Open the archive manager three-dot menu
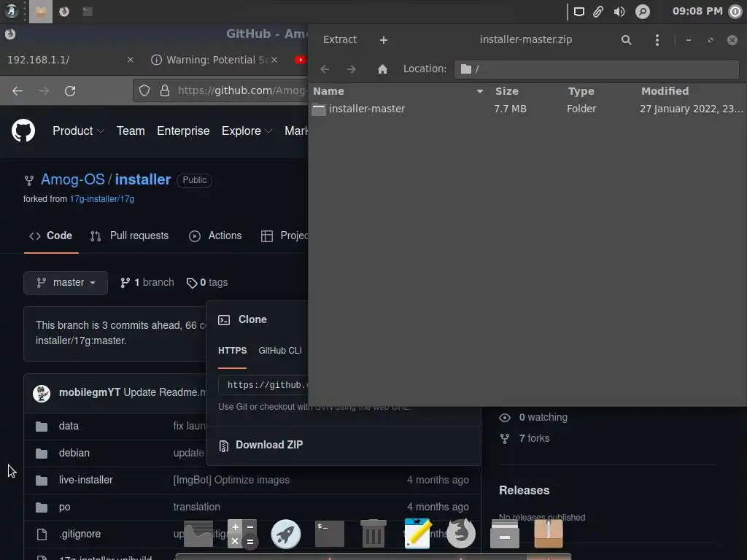The height and width of the screenshot is (560, 747). click(x=657, y=40)
